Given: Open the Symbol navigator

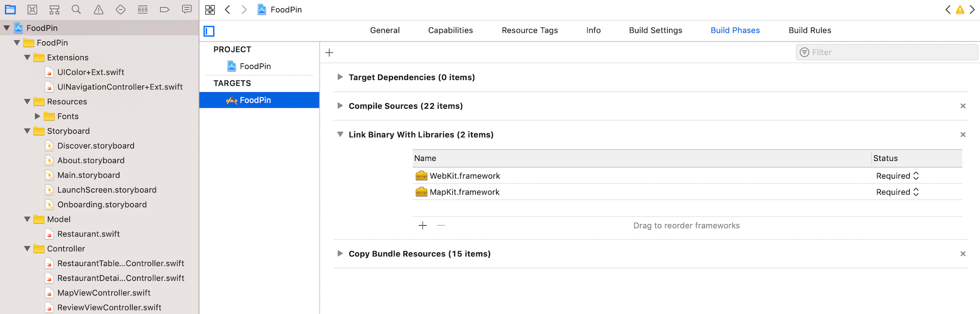Looking at the screenshot, I should (54, 10).
